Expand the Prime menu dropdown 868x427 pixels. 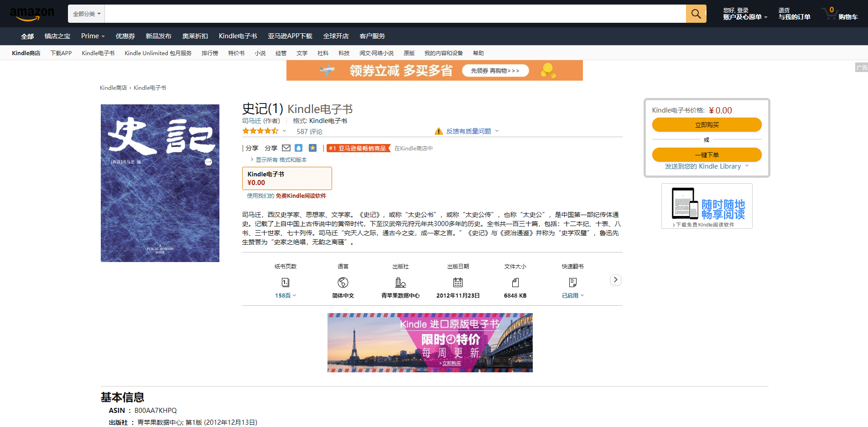(93, 36)
